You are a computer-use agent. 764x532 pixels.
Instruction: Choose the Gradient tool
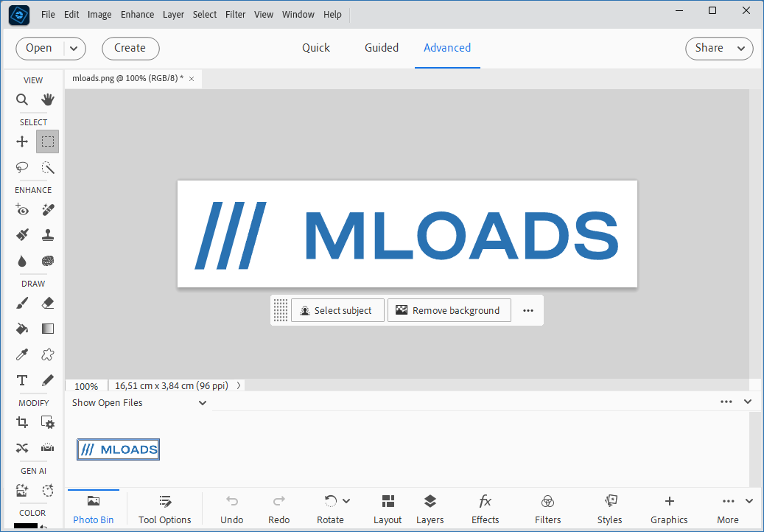[x=48, y=329]
